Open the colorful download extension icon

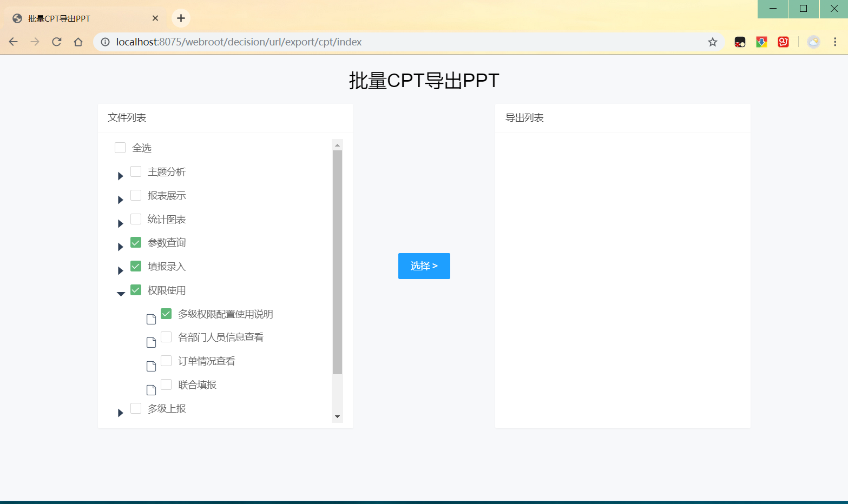tap(761, 42)
